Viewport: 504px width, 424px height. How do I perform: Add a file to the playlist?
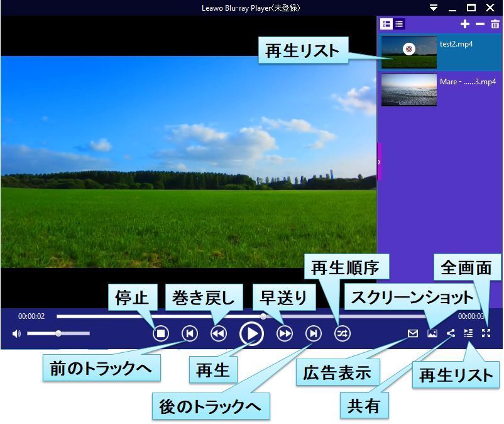click(x=465, y=23)
